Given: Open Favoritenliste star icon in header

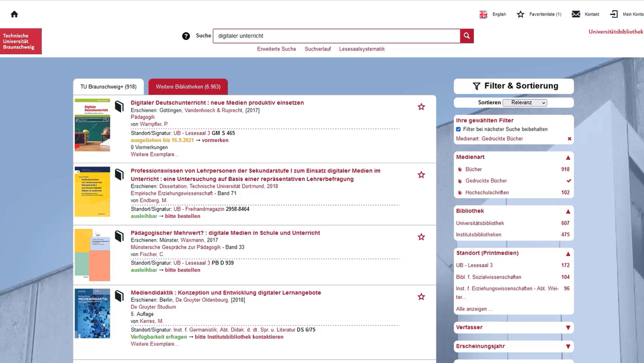Looking at the screenshot, I should (521, 14).
